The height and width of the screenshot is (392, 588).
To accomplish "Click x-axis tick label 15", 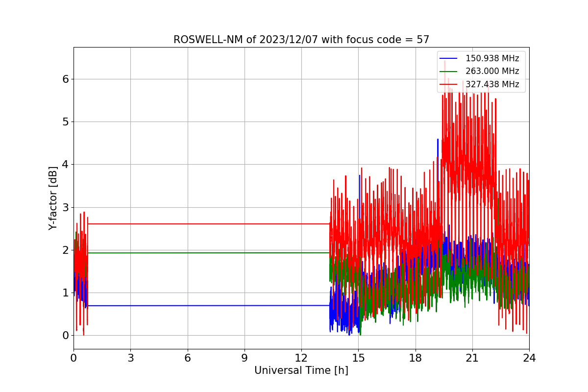I will (358, 358).
